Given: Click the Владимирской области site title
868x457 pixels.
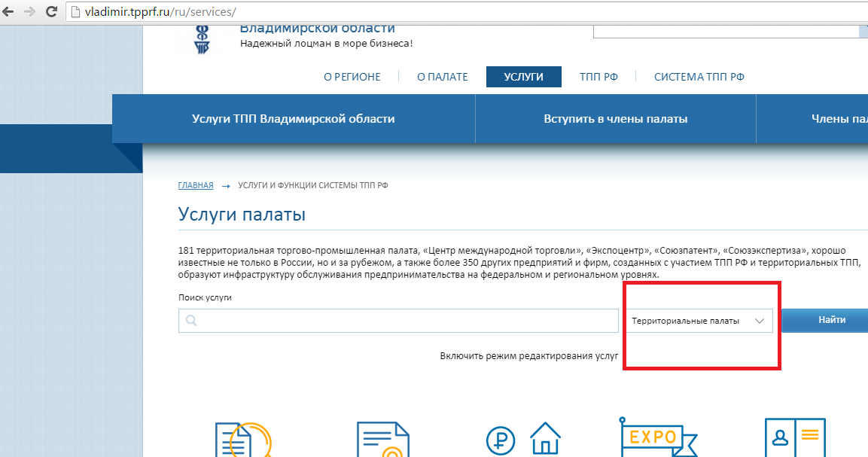Looking at the screenshot, I should [317, 29].
